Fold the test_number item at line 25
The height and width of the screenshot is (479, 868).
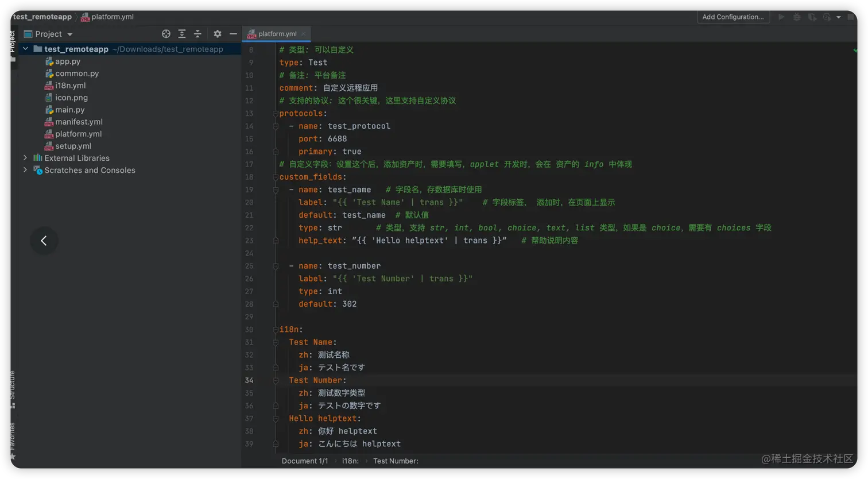(276, 266)
